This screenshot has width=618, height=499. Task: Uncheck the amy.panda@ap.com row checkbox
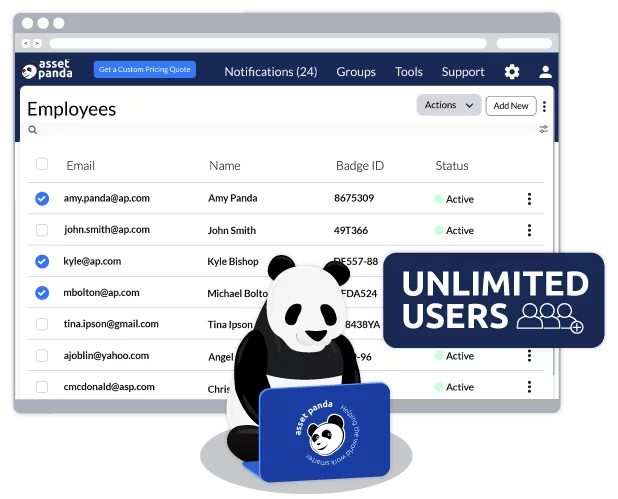(x=42, y=199)
